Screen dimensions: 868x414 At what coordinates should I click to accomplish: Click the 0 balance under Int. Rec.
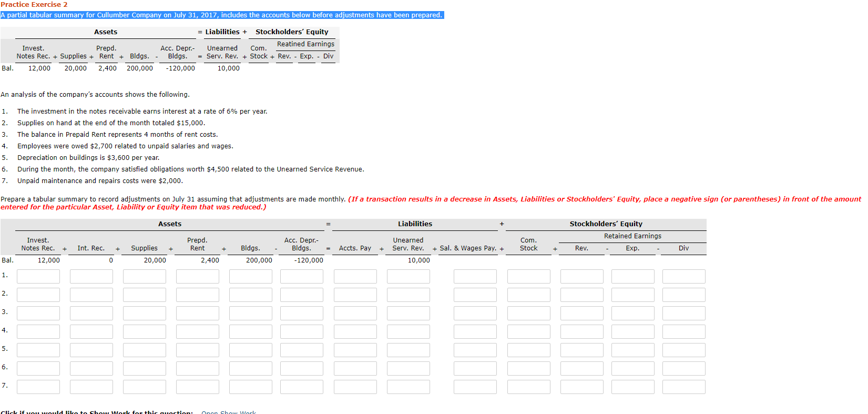[x=111, y=260]
